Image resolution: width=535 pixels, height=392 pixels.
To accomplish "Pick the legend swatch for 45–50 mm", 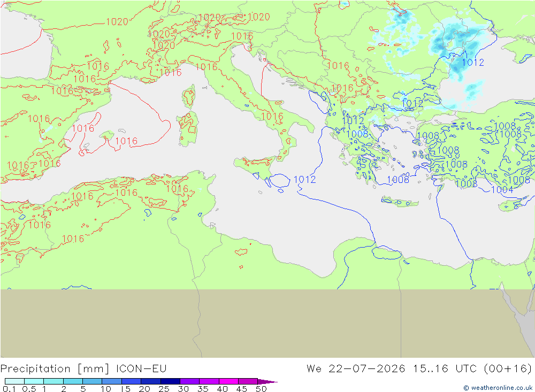I will point(248,381).
